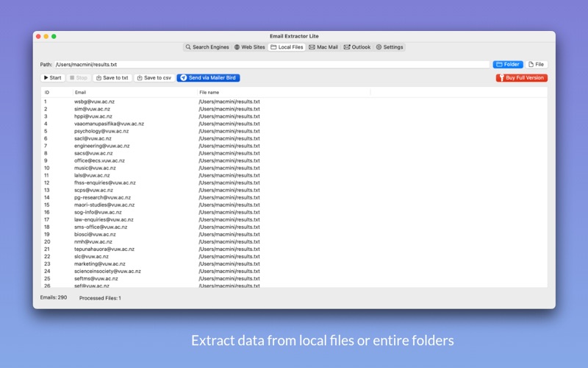Screen dimensions: 588x368
Task: Export results with Save to csv
Action: point(154,78)
